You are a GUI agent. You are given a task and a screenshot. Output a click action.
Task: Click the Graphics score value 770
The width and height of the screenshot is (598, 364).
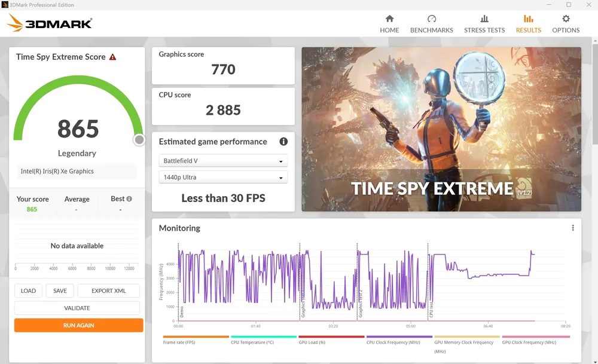[223, 69]
